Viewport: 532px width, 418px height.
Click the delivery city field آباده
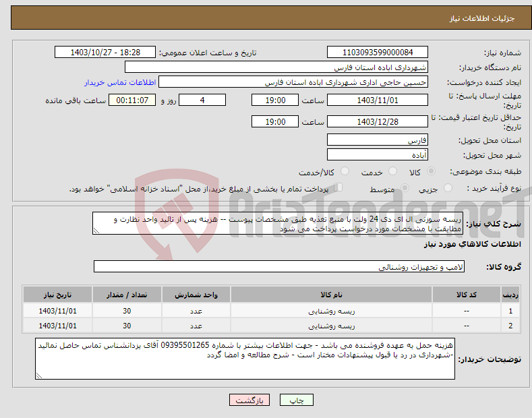pos(378,154)
